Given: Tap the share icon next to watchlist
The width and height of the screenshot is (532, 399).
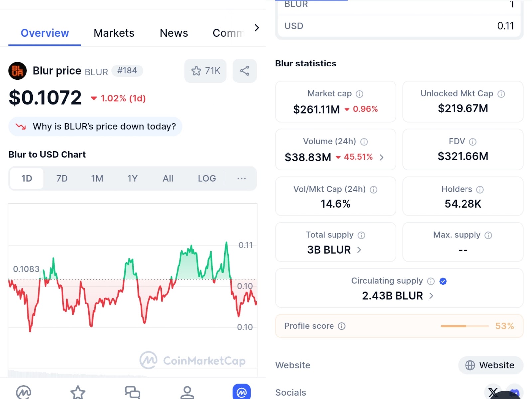Looking at the screenshot, I should point(245,71).
